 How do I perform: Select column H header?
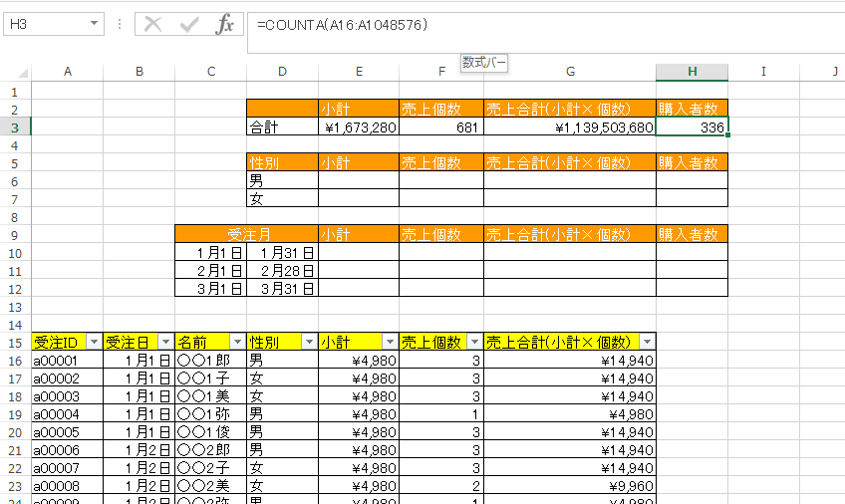click(692, 72)
